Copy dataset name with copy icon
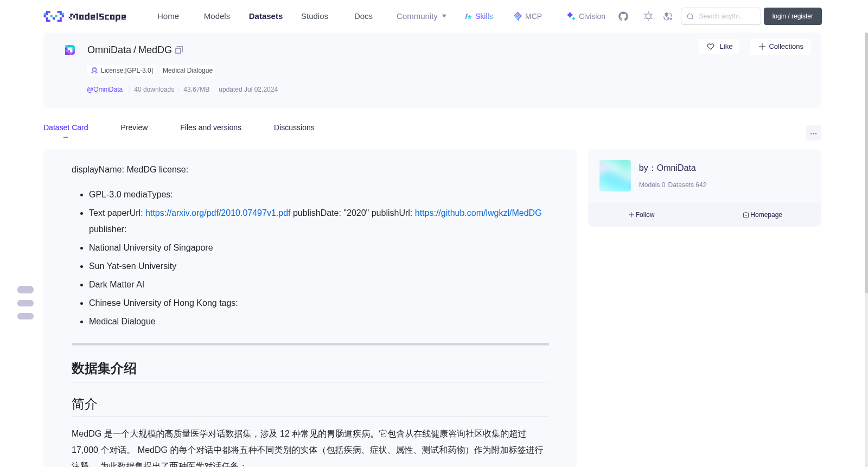Screen dimensions: 868x467 [x=179, y=50]
